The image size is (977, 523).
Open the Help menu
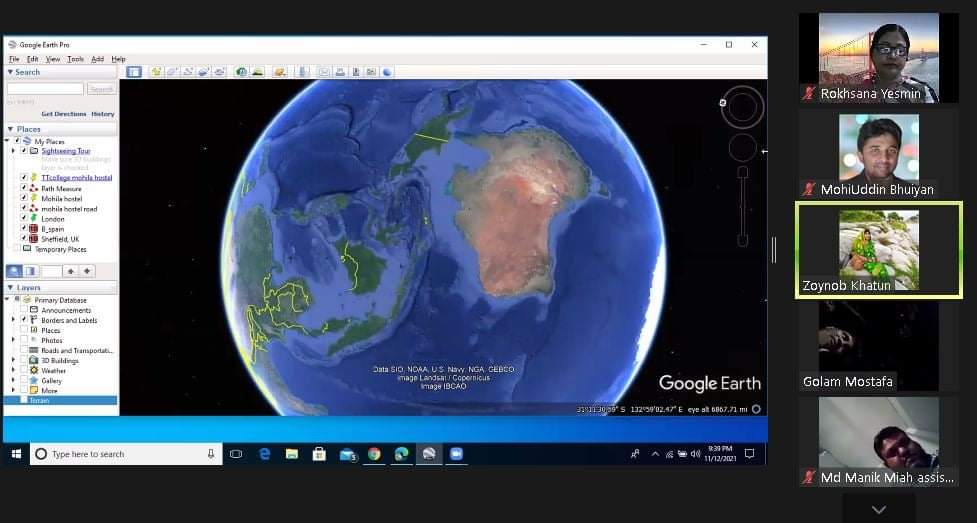coord(118,59)
